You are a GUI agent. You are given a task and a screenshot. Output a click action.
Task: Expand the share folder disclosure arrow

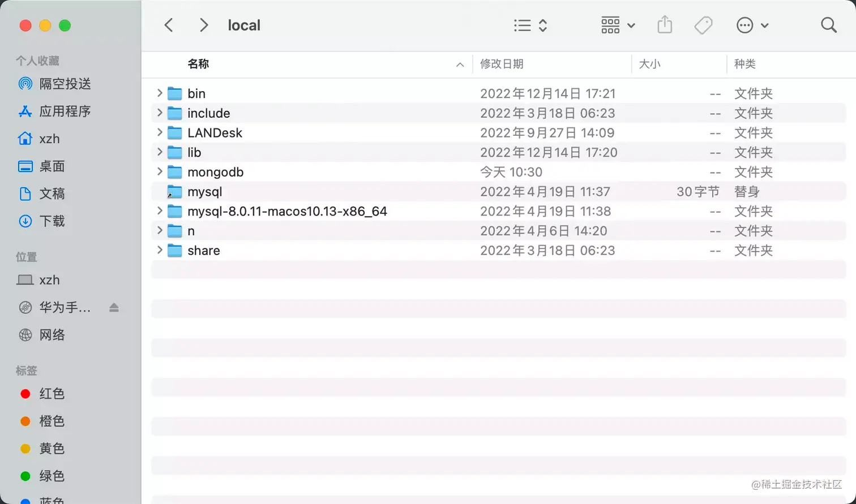160,250
